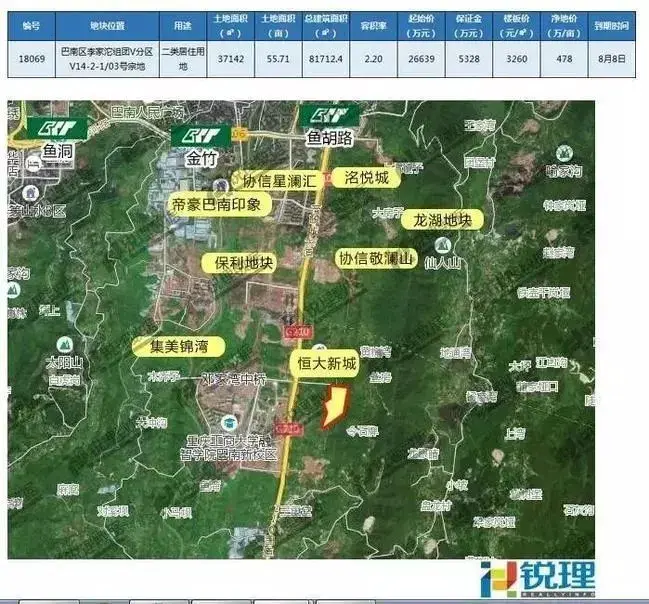Select the highlighted yellow land parcel
Image resolution: width=649 pixels, height=604 pixels.
coord(336,407)
